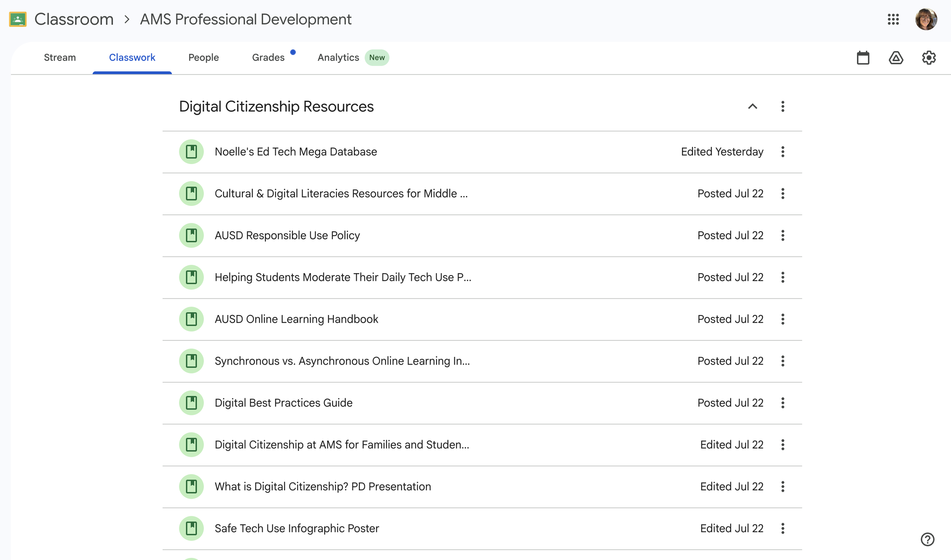Open Digital Citizenship at AMS for Families material
This screenshot has height=560, width=951.
(342, 445)
